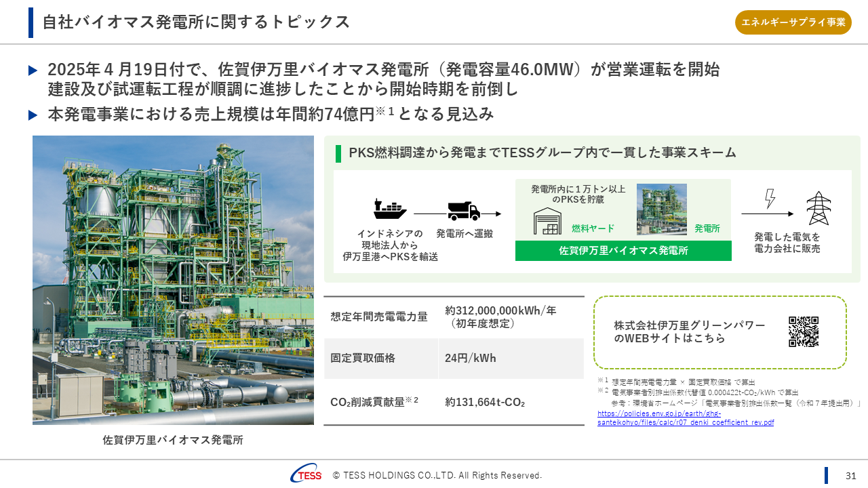Screen dimensions: 868x488
Task: Click the cargo ship icon
Action: [x=390, y=209]
